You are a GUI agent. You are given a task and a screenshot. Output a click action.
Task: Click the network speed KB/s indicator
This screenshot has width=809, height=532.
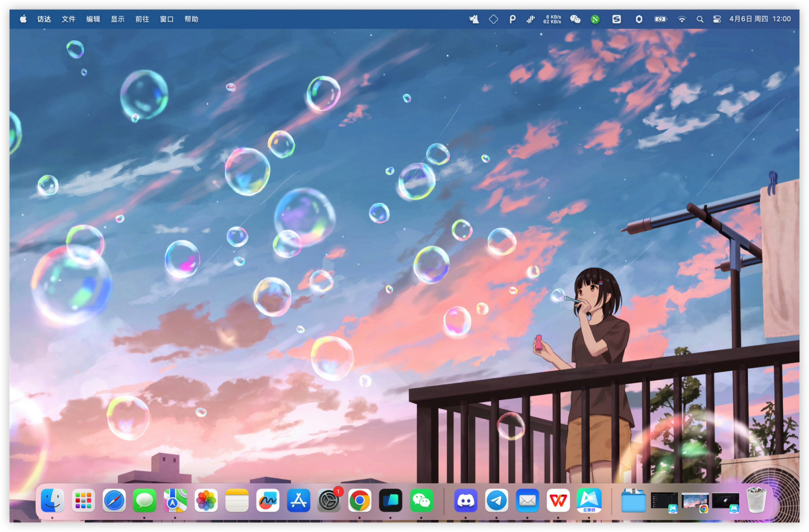pos(552,19)
